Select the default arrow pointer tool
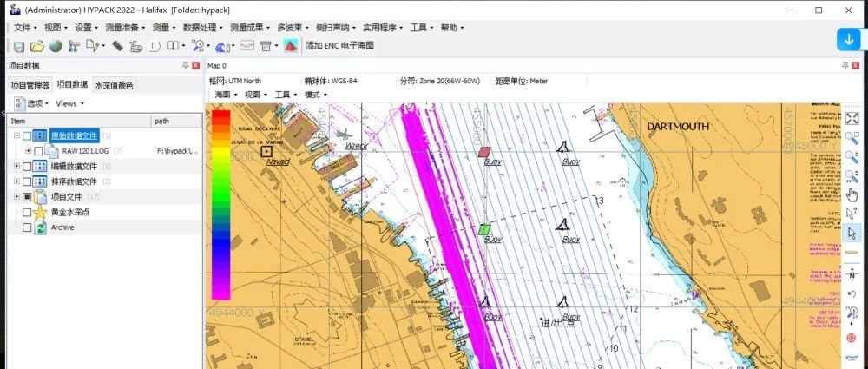The width and height of the screenshot is (868, 369). [852, 234]
